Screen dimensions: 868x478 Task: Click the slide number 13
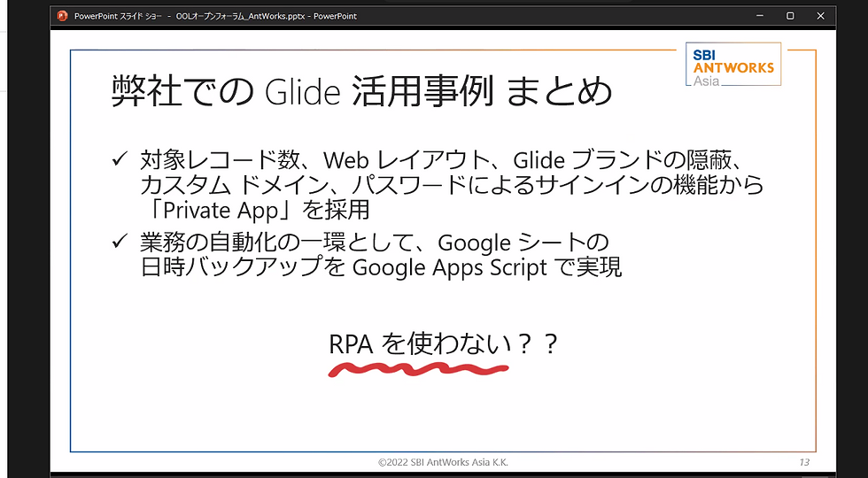click(804, 462)
